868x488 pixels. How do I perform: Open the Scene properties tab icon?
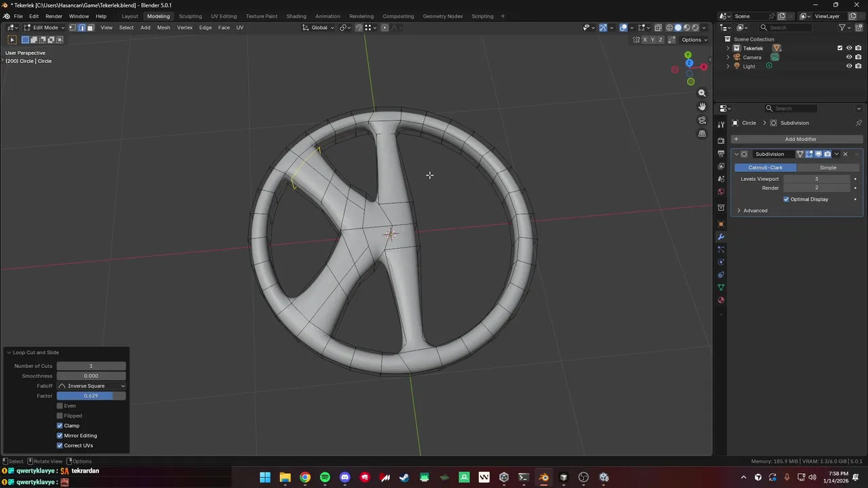(721, 179)
